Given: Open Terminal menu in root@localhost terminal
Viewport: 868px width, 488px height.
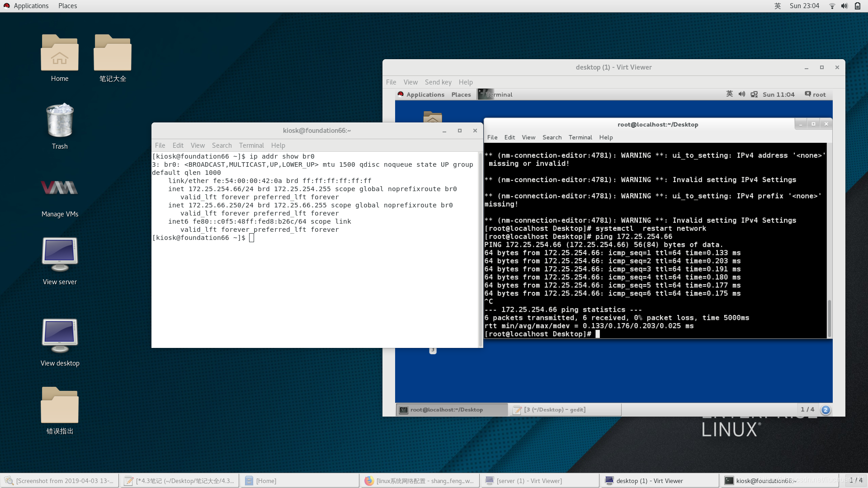Looking at the screenshot, I should click(x=580, y=137).
